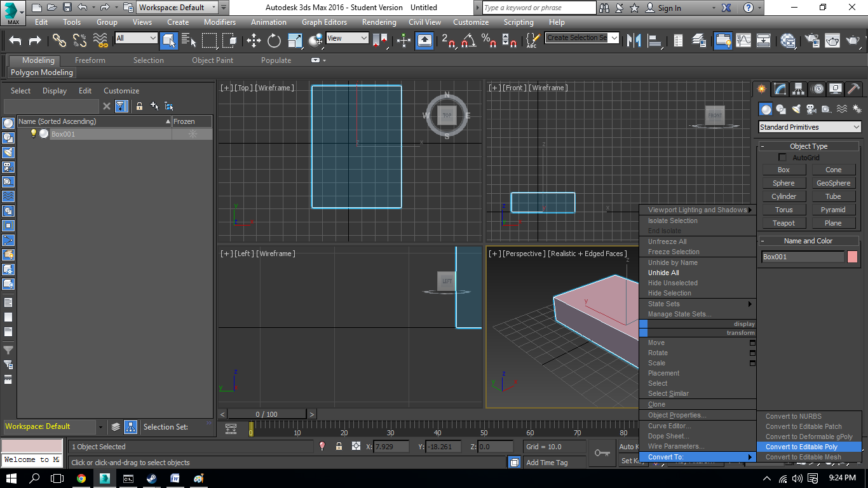Choose Convert to Editable Poly

pos(809,447)
